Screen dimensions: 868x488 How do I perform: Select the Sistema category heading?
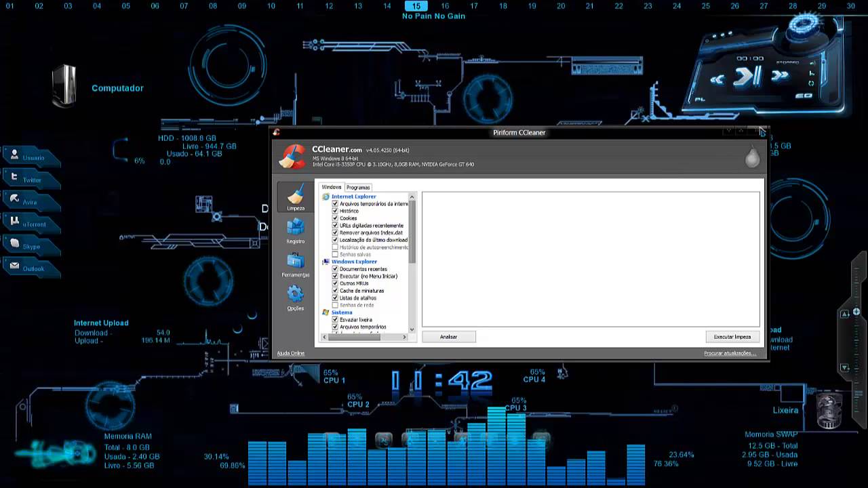pos(342,312)
